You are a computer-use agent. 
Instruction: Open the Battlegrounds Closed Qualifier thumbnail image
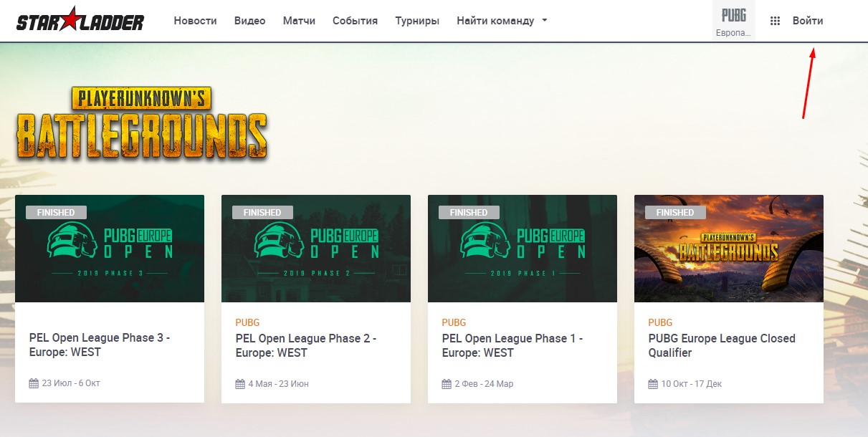(729, 249)
